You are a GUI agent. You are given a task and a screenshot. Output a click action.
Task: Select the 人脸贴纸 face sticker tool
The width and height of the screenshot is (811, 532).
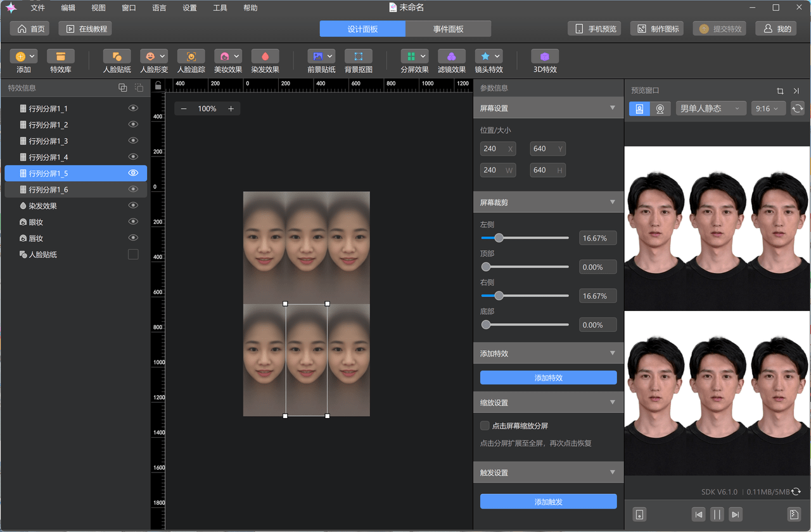click(117, 57)
